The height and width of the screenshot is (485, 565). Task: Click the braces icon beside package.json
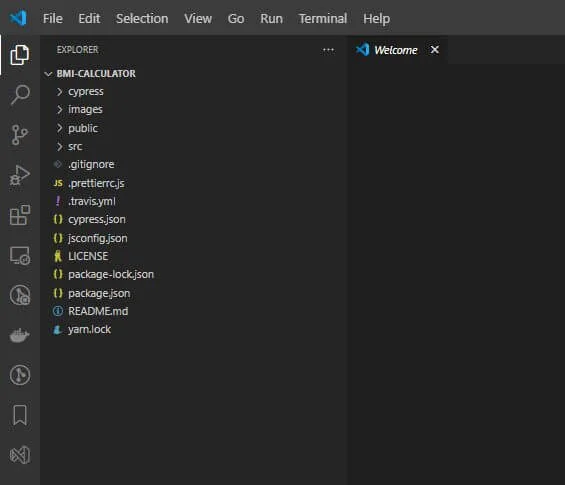pos(58,293)
